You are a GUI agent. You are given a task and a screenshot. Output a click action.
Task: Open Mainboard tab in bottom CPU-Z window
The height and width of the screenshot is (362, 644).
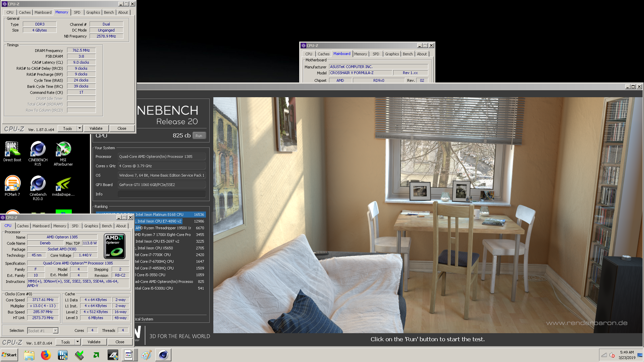point(41,226)
